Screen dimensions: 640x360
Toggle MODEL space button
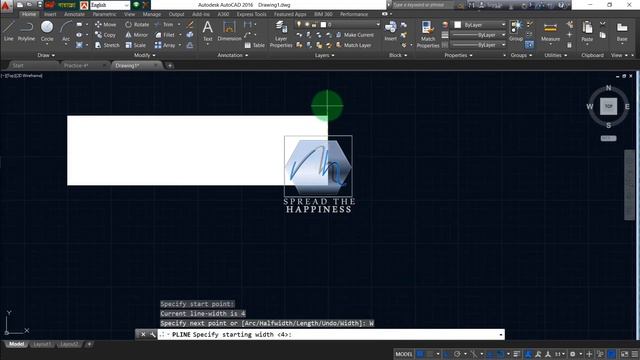(404, 354)
